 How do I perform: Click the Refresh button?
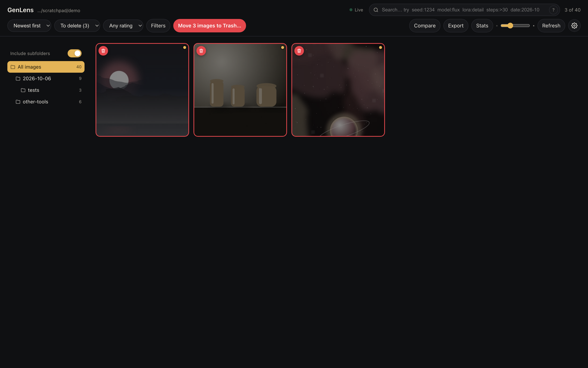(x=551, y=26)
